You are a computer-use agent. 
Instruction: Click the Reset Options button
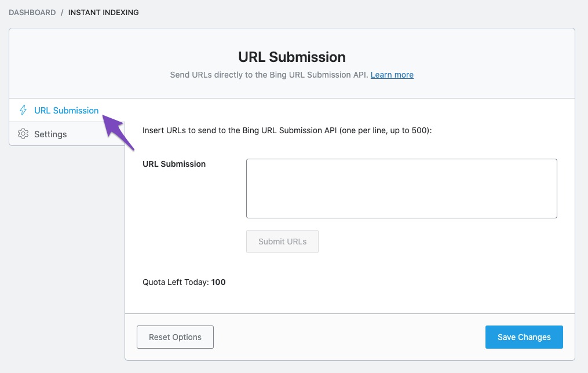pos(175,337)
